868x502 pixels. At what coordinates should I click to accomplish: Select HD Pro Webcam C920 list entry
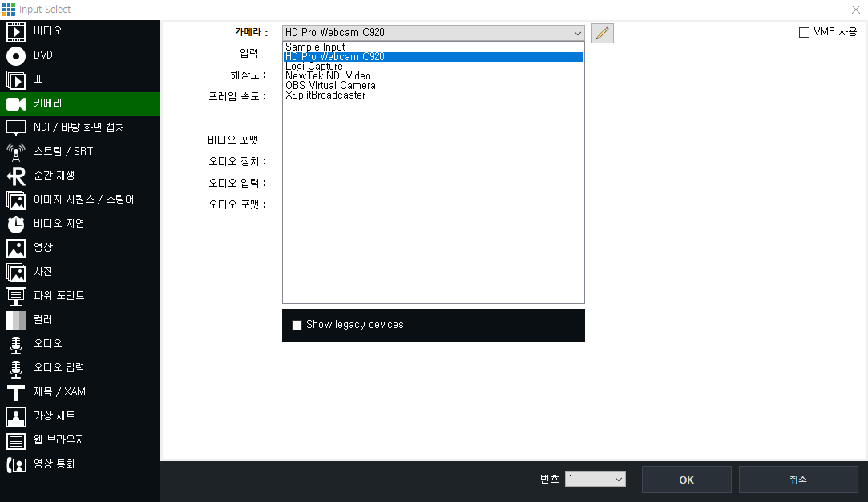433,56
